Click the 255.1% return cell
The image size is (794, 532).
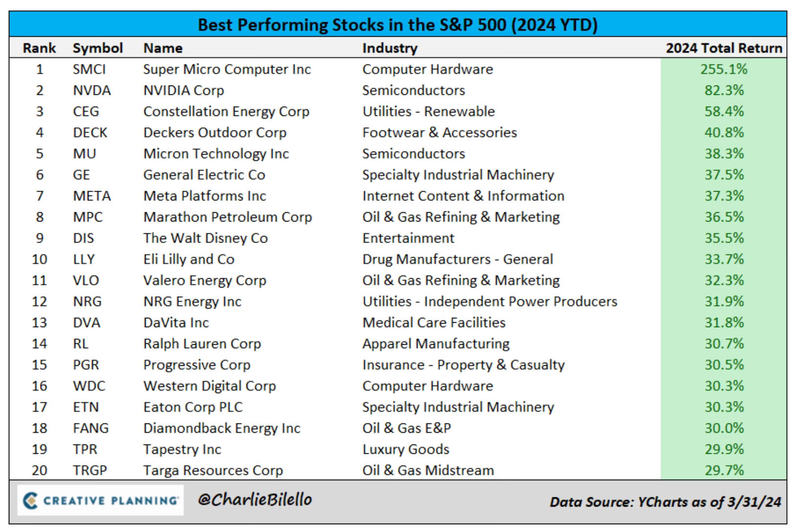724,69
